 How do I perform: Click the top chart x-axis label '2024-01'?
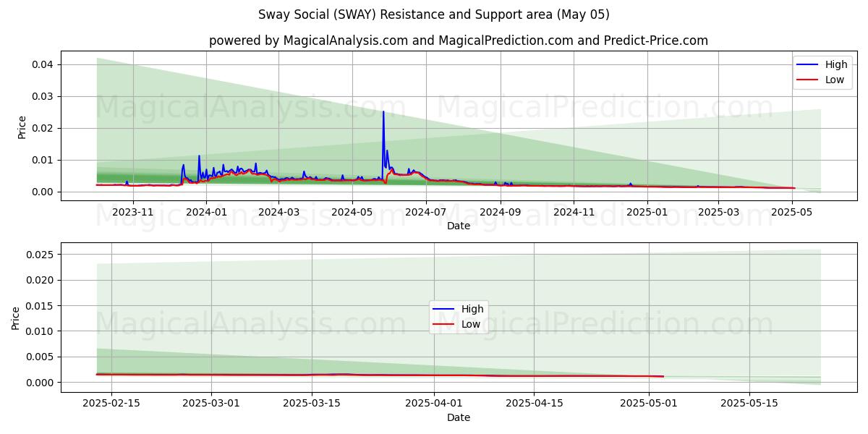(x=206, y=212)
